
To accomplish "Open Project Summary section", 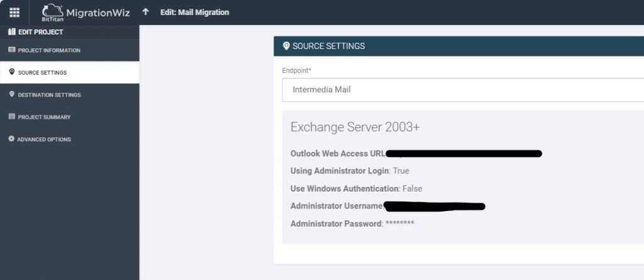I will click(69, 117).
